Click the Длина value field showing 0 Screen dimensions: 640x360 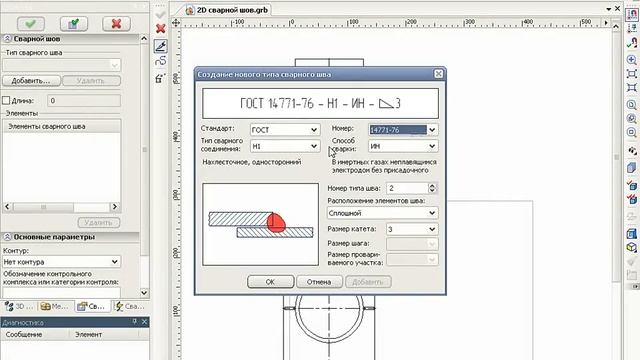click(x=84, y=100)
